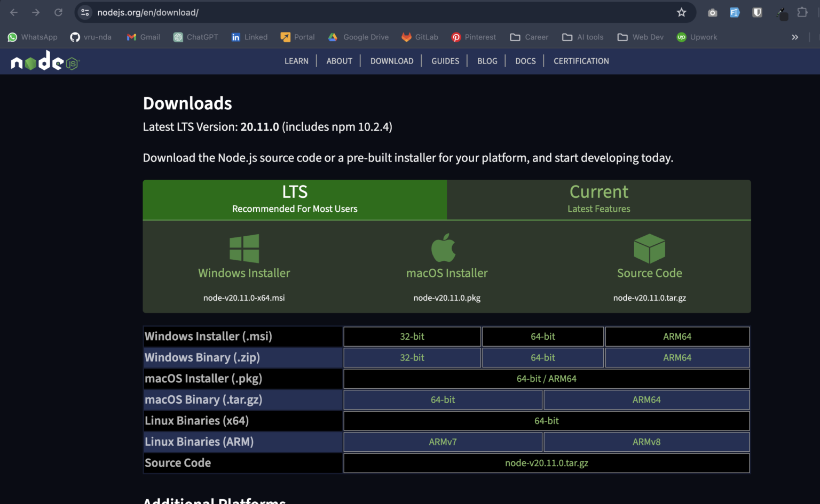The width and height of the screenshot is (820, 504).
Task: Switch to the Current Latest Features tab
Action: click(x=598, y=199)
